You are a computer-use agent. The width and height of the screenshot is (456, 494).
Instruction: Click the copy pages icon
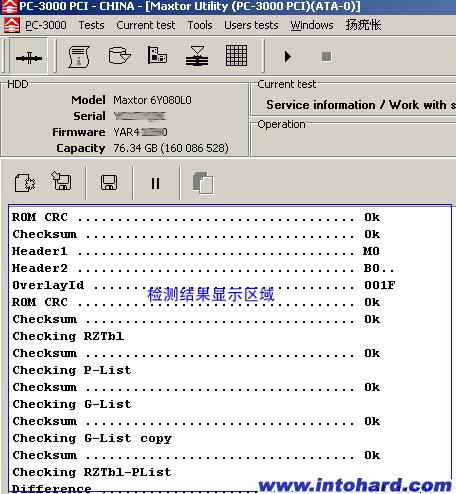(x=203, y=183)
